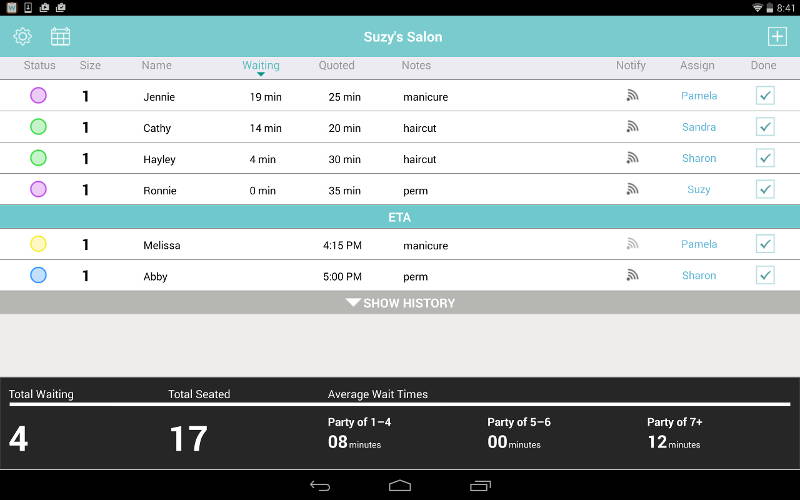Sort list by Waiting column
The width and height of the screenshot is (800, 500).
pyautogui.click(x=261, y=65)
